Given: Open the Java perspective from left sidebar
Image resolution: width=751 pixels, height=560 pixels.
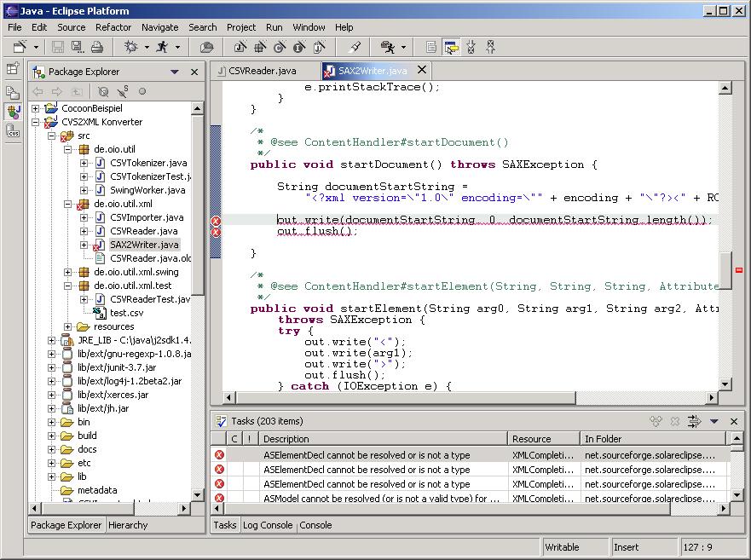Looking at the screenshot, I should (13, 112).
